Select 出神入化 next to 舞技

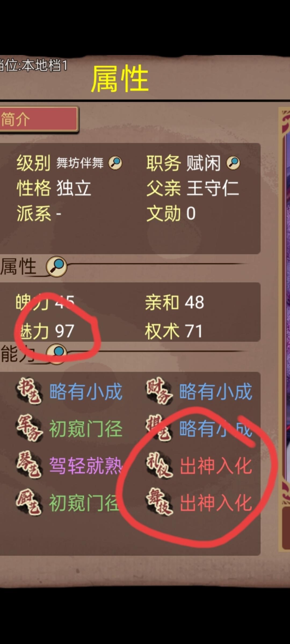(216, 503)
